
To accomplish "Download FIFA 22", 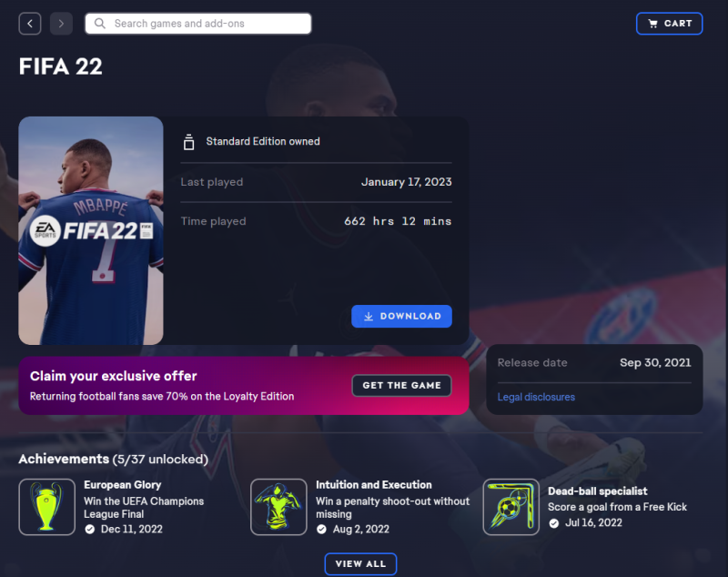I will 401,316.
